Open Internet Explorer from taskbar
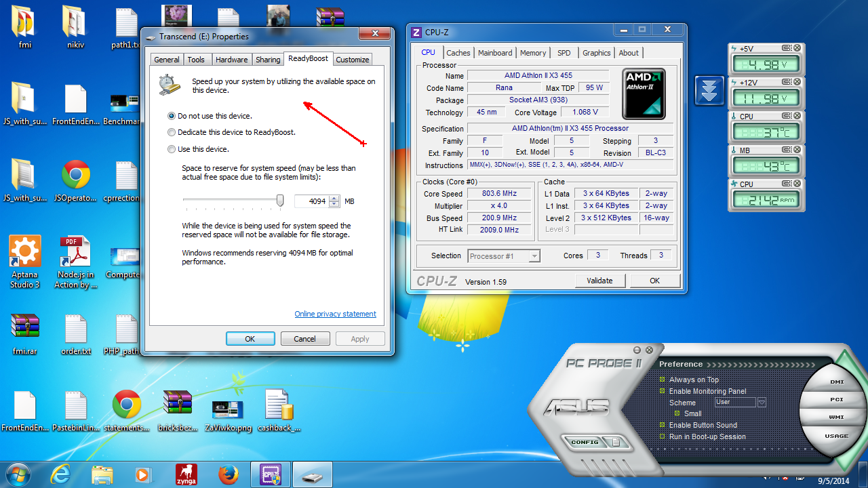Image resolution: width=868 pixels, height=488 pixels. 60,474
